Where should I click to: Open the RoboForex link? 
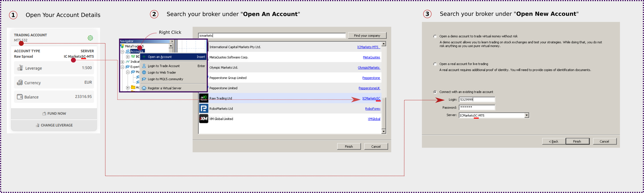click(x=373, y=109)
